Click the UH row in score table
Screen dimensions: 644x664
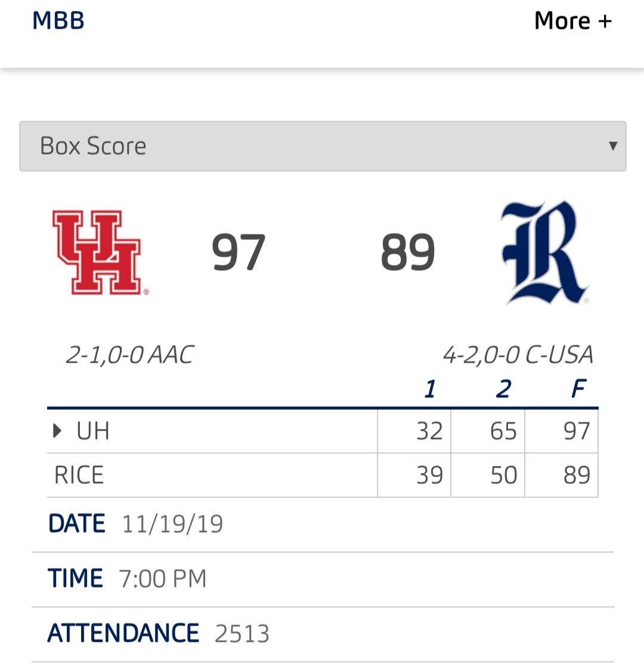coord(323,431)
